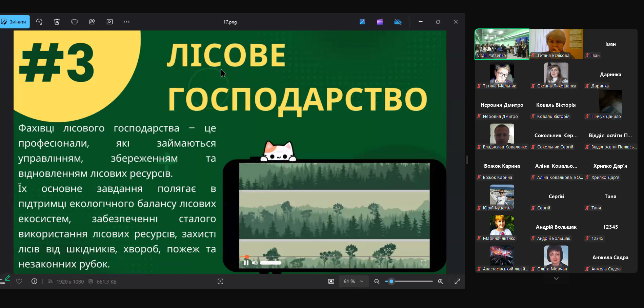The height and width of the screenshot is (308, 644).
Task: Open file info with the circled i icon
Action: [x=34, y=281]
